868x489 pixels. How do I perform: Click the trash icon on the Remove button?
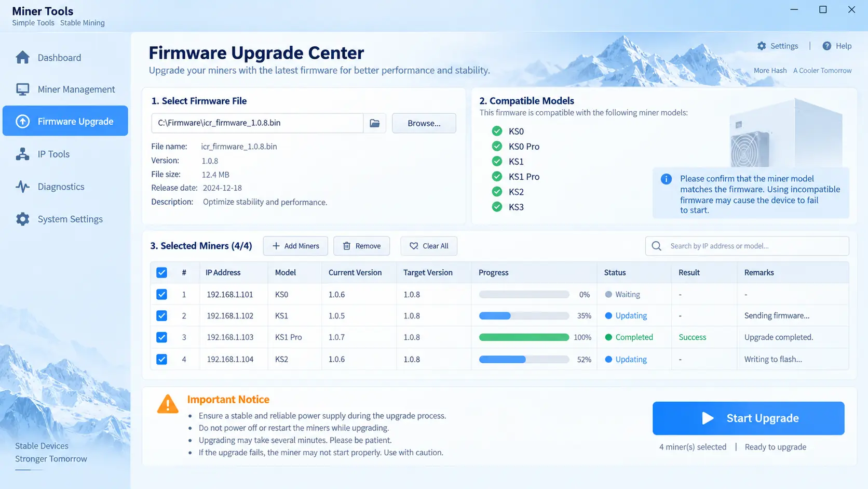[346, 246]
